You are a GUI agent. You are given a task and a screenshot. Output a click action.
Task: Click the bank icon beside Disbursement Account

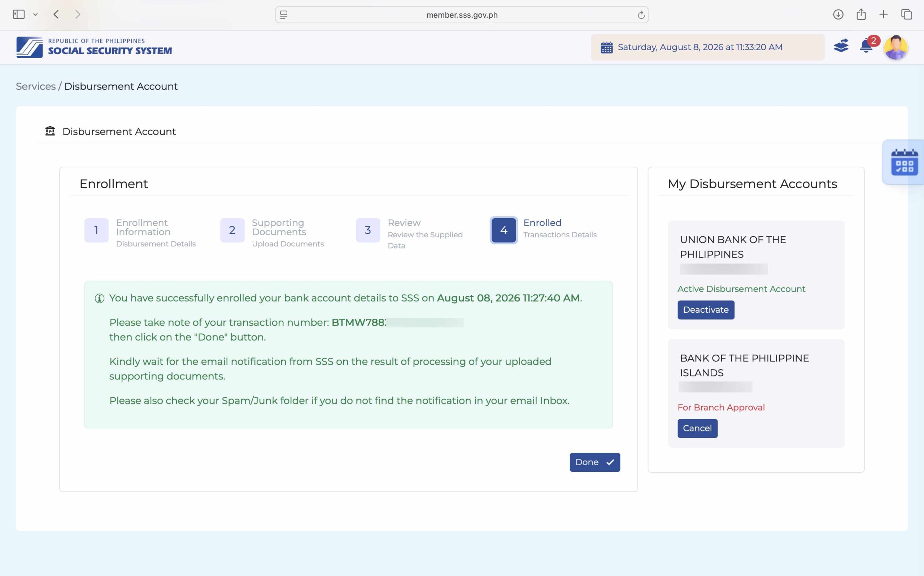coord(50,131)
